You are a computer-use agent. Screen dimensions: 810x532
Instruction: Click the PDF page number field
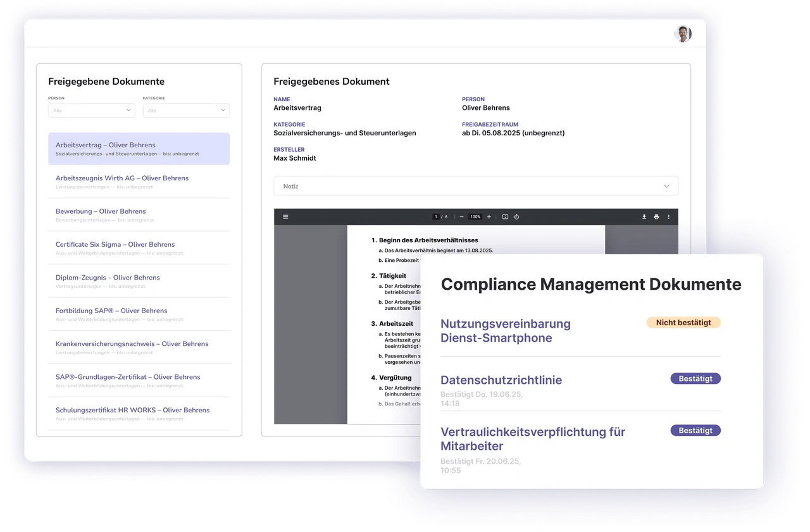coord(436,217)
